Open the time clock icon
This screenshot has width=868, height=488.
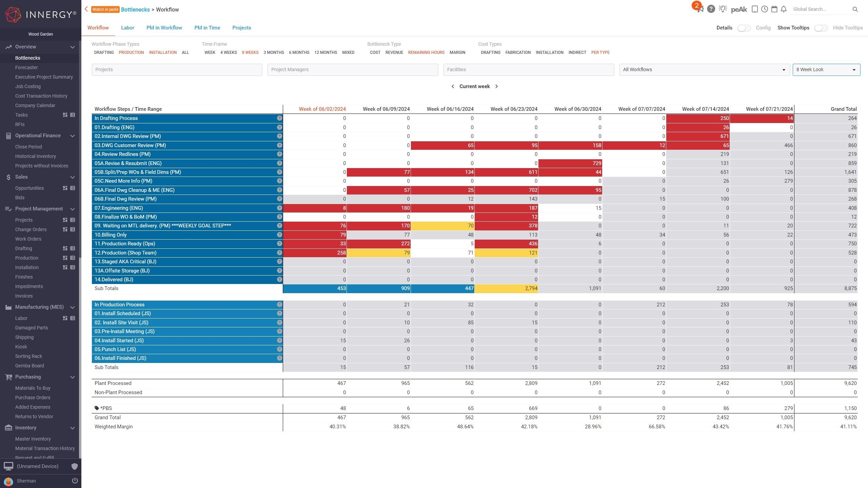[x=764, y=9]
